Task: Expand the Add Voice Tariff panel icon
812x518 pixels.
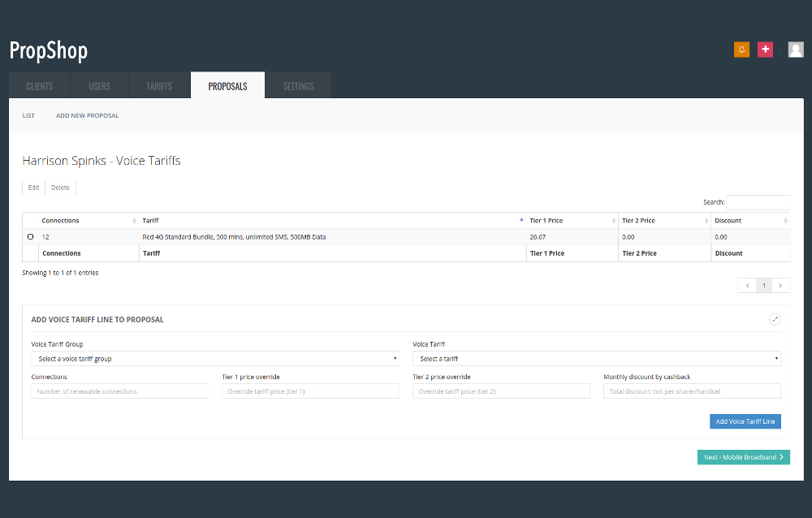Action: 775,319
